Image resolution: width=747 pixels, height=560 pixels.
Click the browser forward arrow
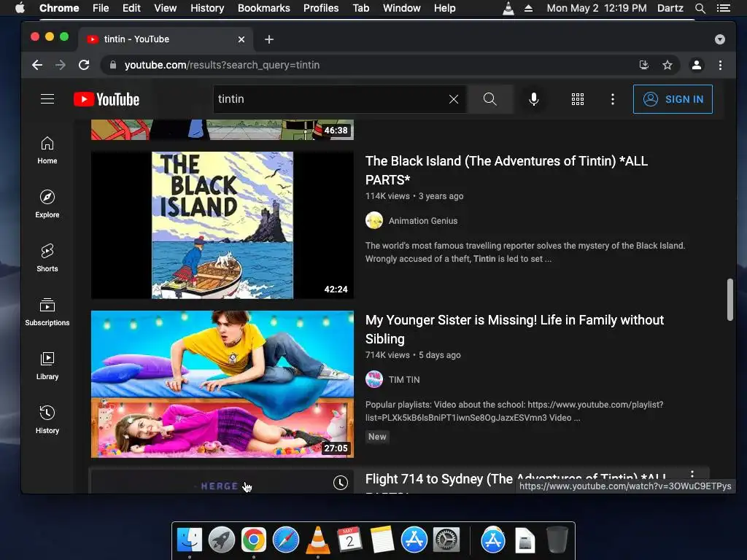61,65
